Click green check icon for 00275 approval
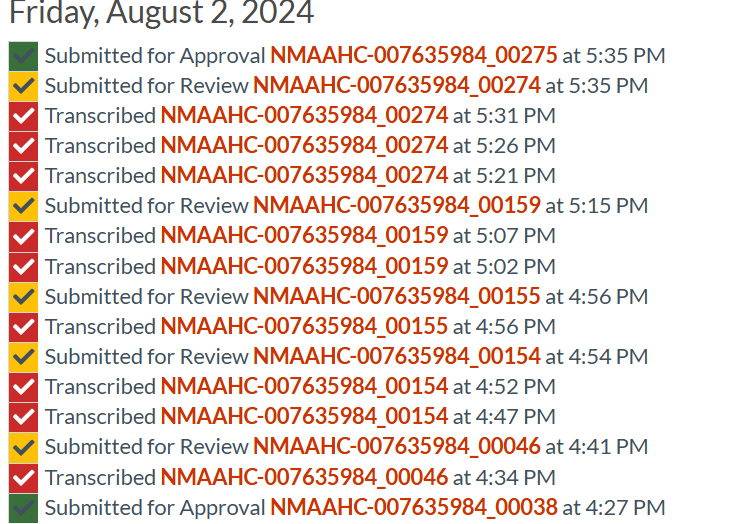The width and height of the screenshot is (732, 524). coord(23,56)
